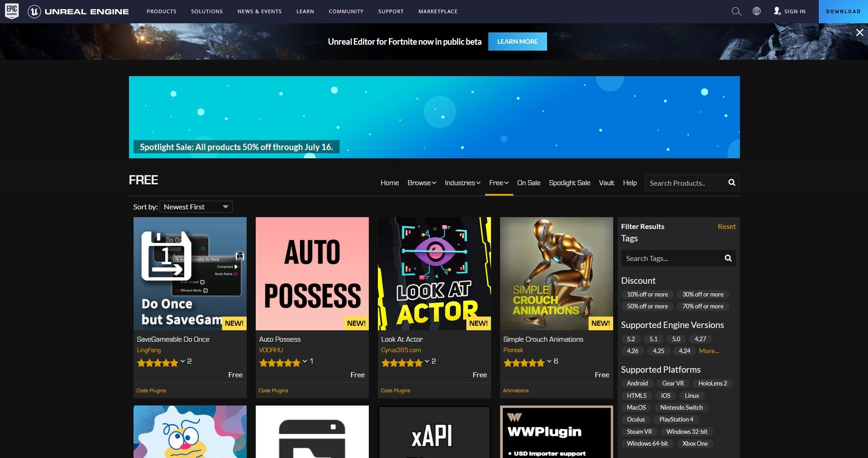Click the Unreal Engine logo
Viewport: 868px width, 458px height.
point(35,11)
